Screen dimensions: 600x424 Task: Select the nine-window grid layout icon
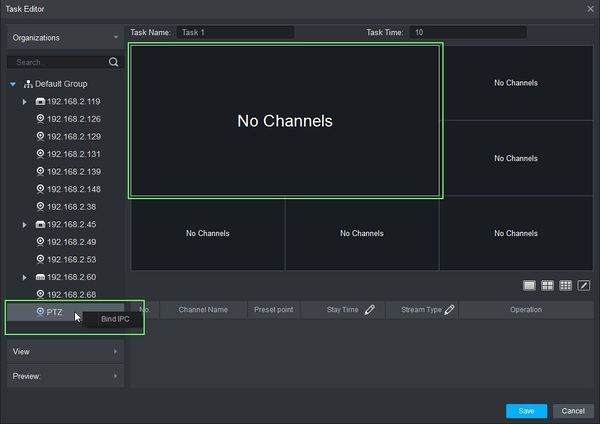point(565,285)
